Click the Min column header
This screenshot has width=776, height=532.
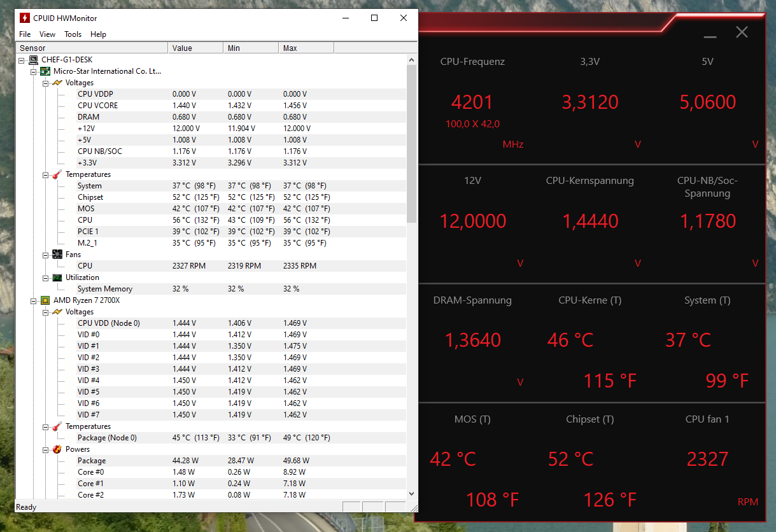(x=251, y=48)
